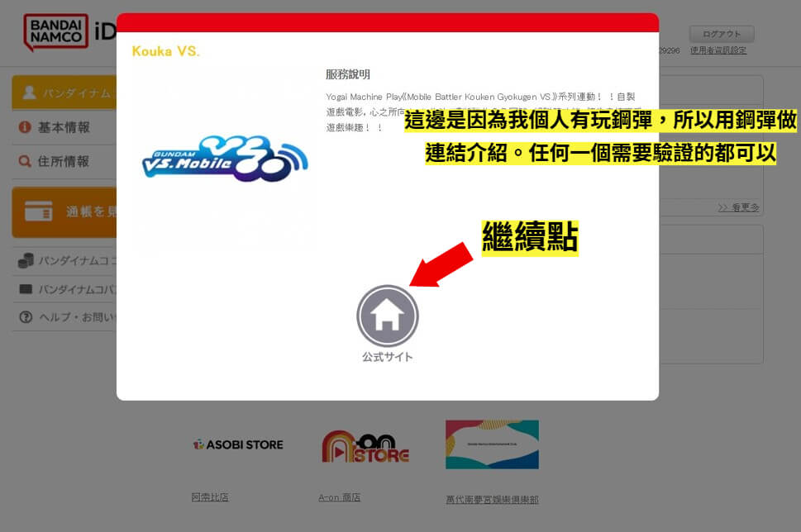
Task: Open the 阿索比店 link
Action: click(x=210, y=496)
